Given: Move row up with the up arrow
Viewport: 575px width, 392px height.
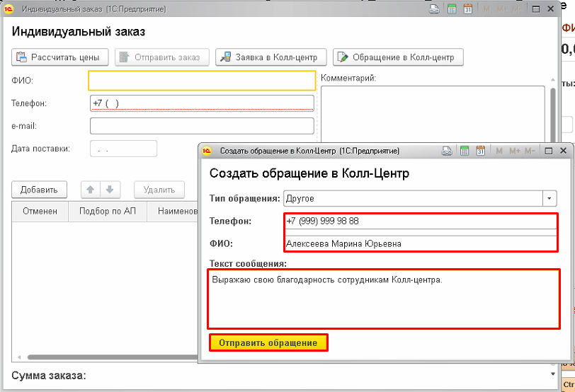Looking at the screenshot, I should [91, 190].
